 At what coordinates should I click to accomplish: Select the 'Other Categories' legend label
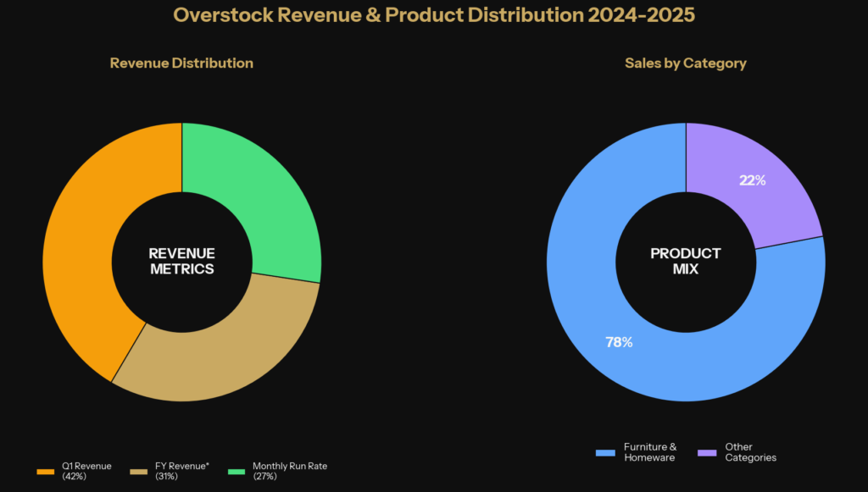[x=751, y=452]
